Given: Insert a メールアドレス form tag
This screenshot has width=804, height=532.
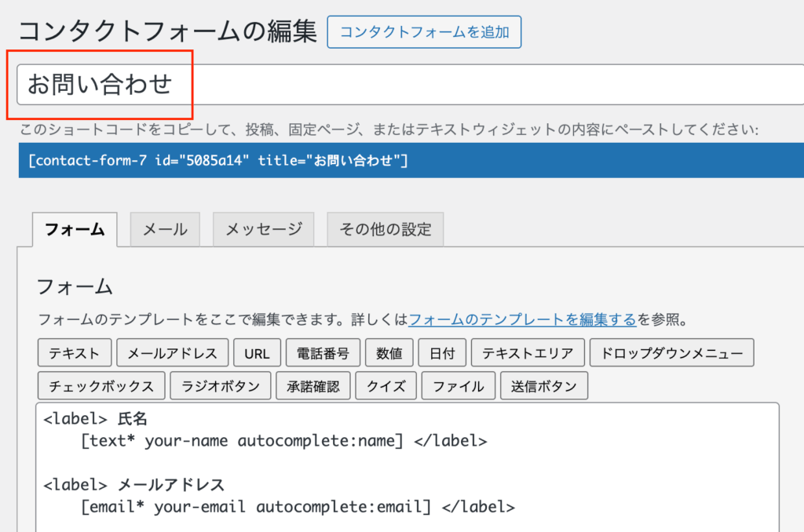Looking at the screenshot, I should [173, 353].
